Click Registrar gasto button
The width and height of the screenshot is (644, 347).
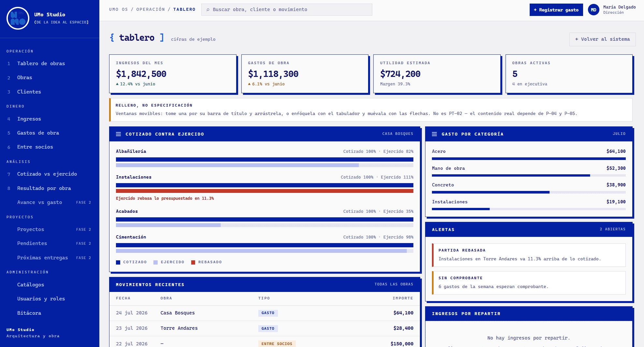point(556,10)
